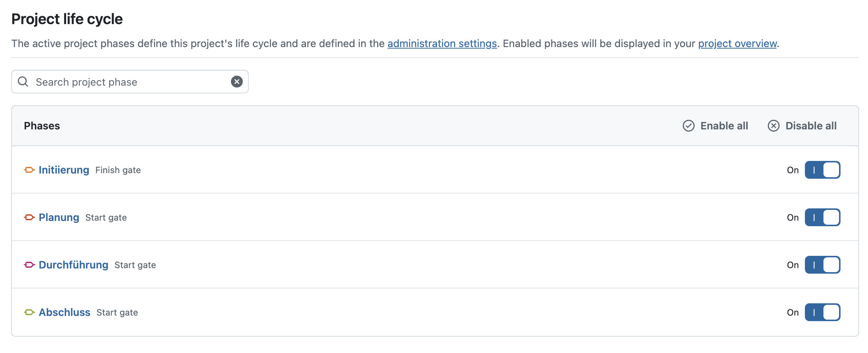
Task: Click the pink gate icon beside Durchführung
Action: pos(30,265)
